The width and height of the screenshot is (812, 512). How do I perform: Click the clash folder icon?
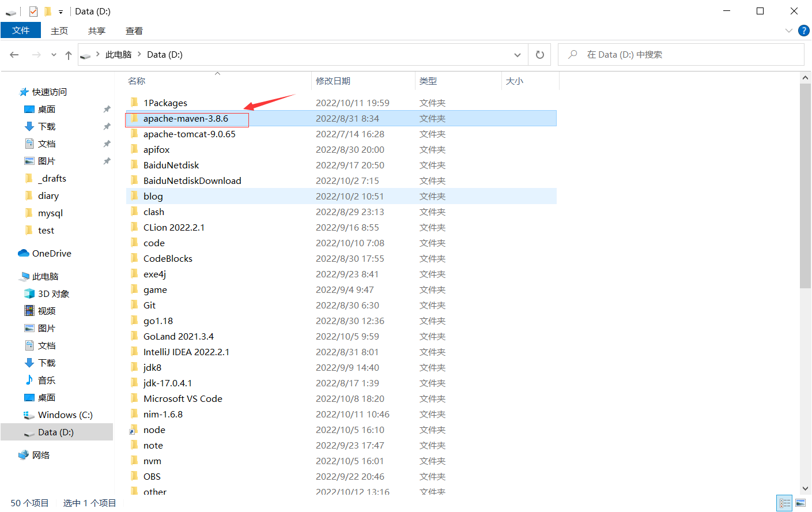point(134,212)
